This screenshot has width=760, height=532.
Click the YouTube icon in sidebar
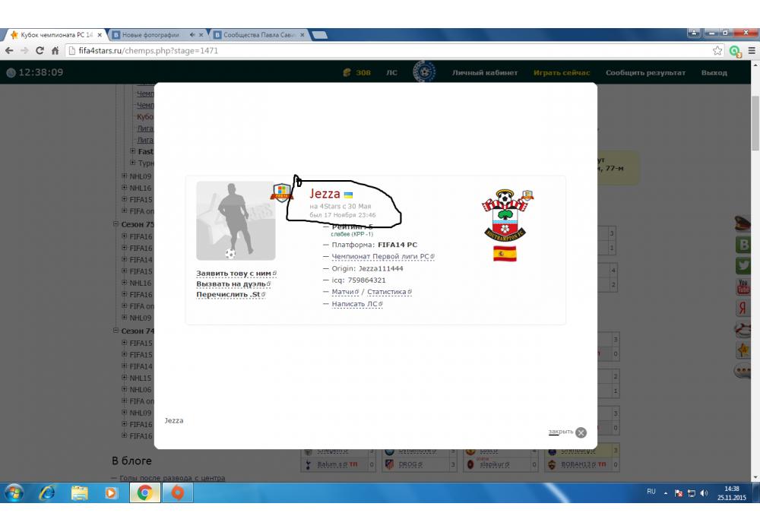[x=743, y=287]
